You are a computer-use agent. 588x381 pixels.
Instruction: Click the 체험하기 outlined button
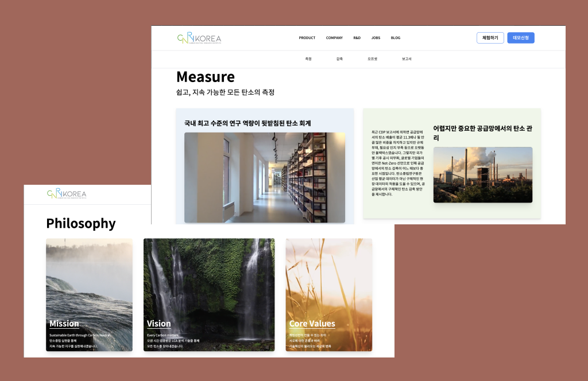[x=490, y=38]
